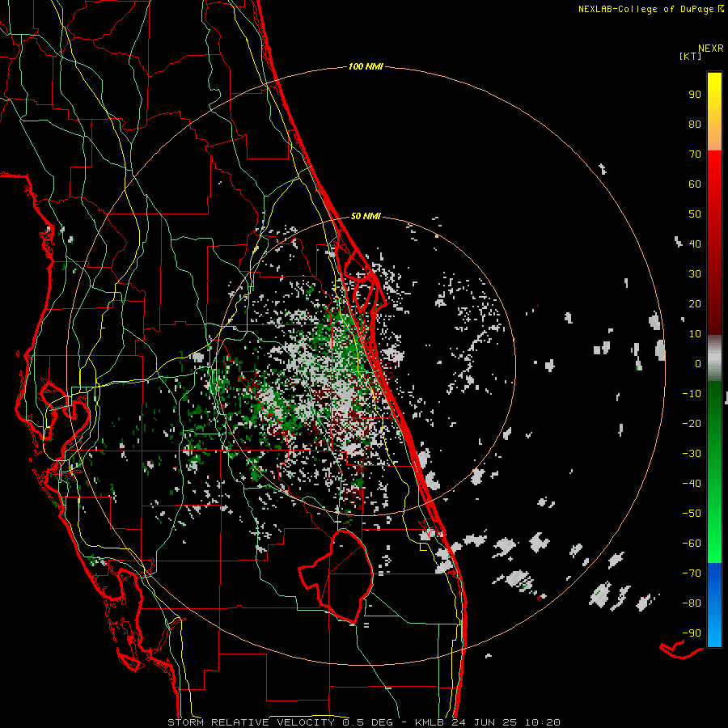
Task: Select the -30 knot scale value
Action: pyautogui.click(x=692, y=454)
